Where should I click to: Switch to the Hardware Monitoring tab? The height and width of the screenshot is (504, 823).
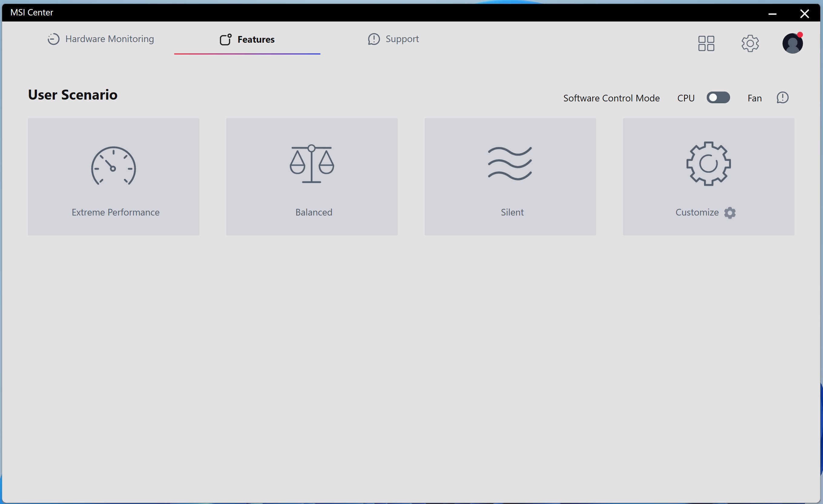(100, 39)
